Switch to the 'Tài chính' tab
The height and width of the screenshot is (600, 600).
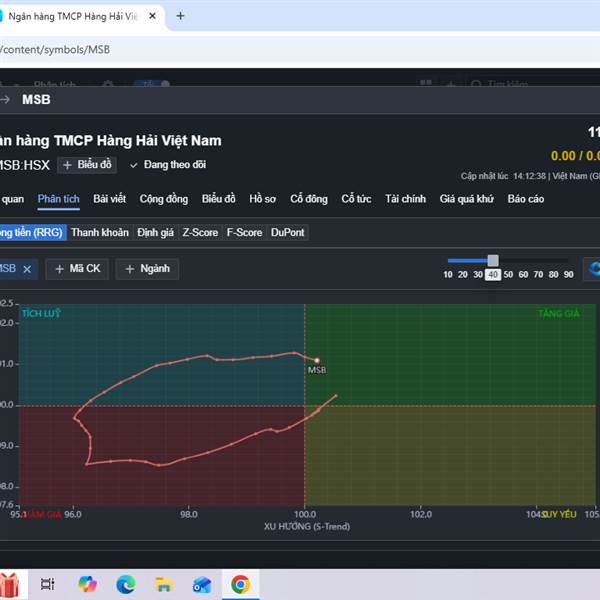click(x=405, y=199)
